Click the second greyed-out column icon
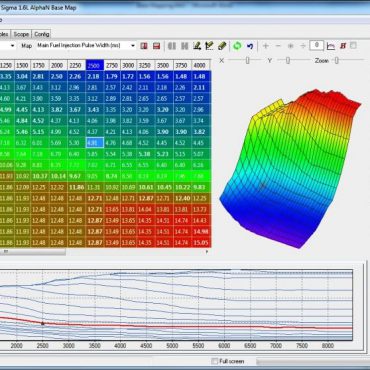Viewport: 370px width, 370px height. click(184, 46)
